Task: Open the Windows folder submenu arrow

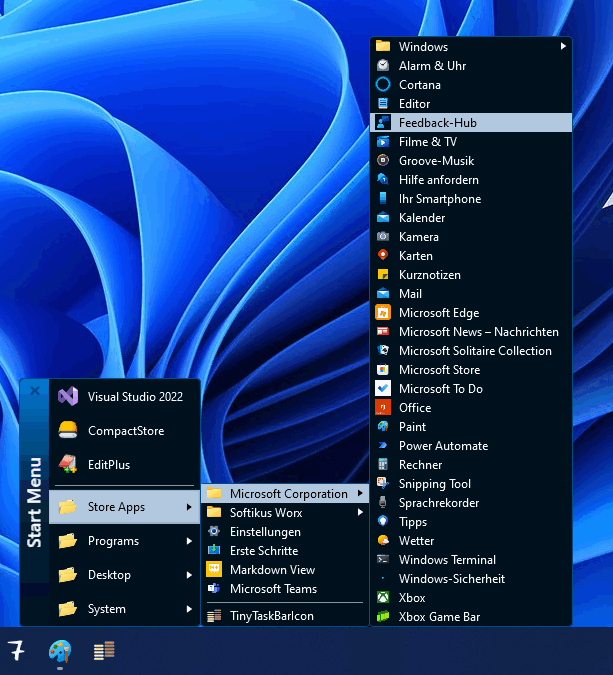Action: [563, 46]
